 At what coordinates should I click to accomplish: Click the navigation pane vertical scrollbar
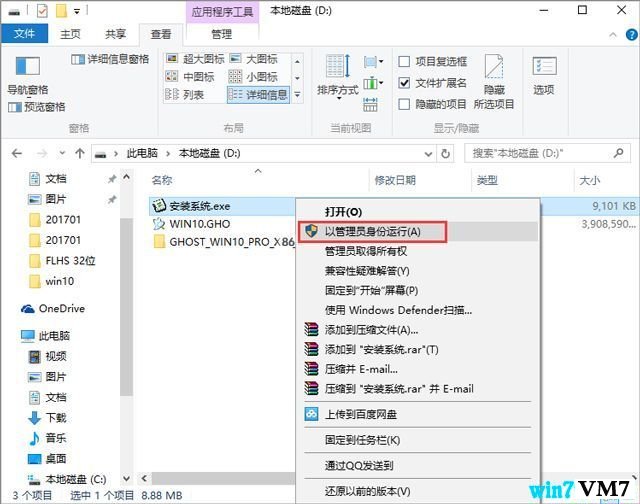point(127,306)
